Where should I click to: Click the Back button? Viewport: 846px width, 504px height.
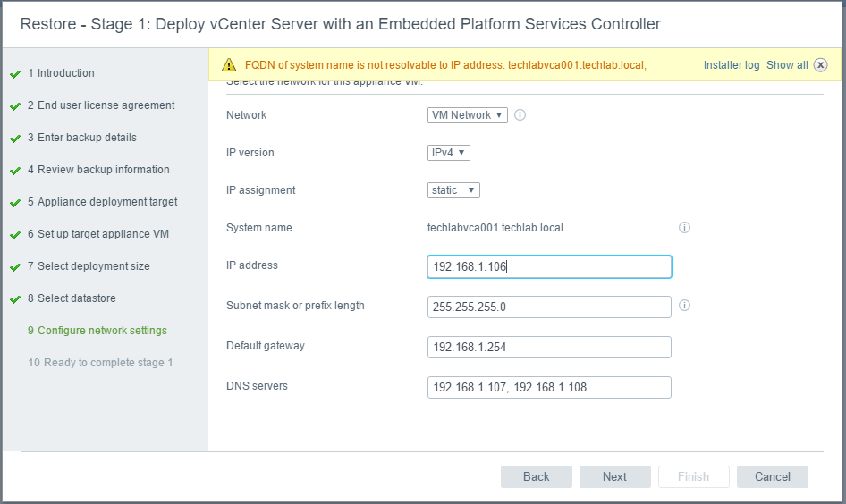pos(537,476)
